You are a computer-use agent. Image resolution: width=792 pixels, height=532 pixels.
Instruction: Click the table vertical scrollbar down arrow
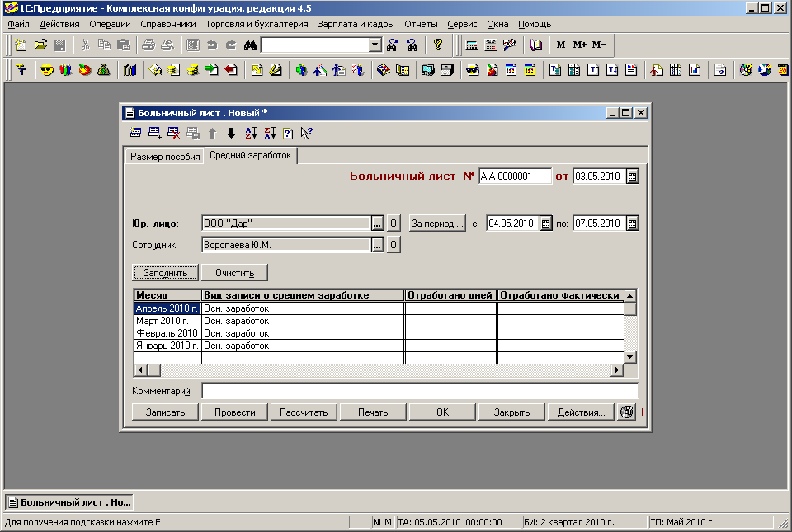tap(629, 357)
